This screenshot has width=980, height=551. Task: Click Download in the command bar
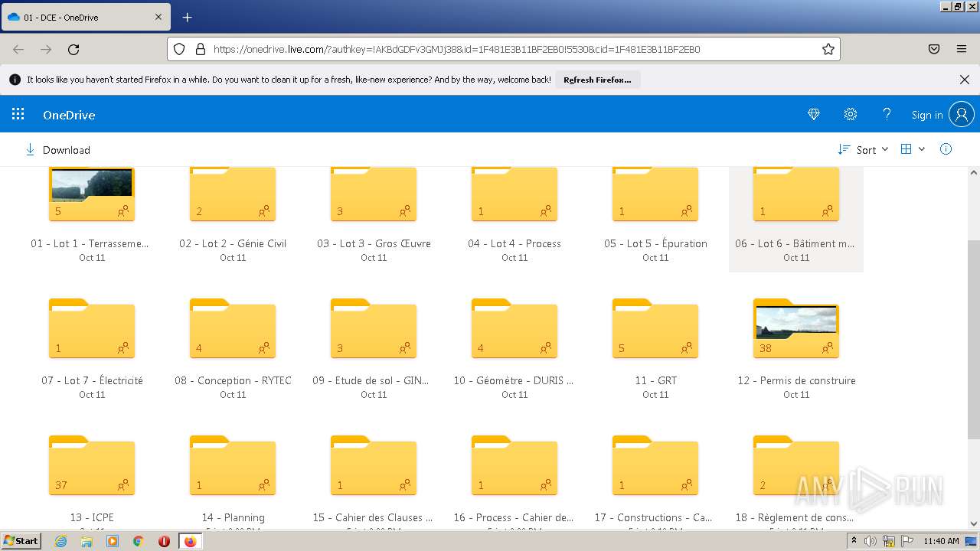click(57, 150)
